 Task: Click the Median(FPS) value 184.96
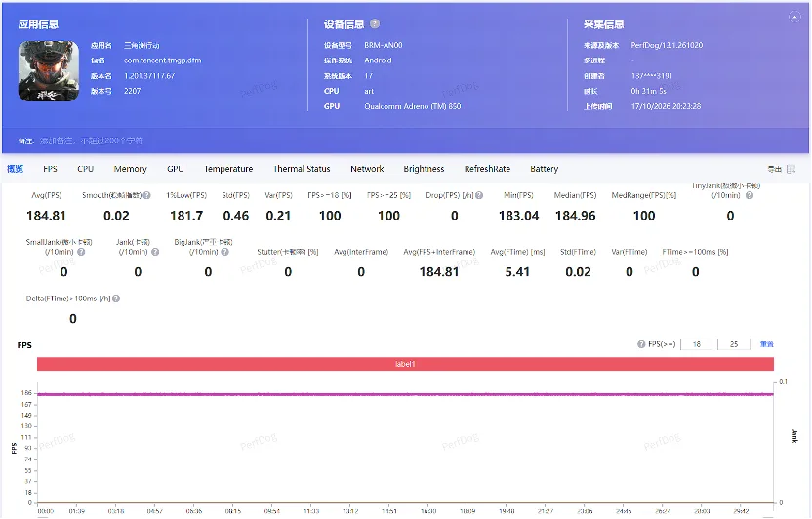tap(576, 216)
